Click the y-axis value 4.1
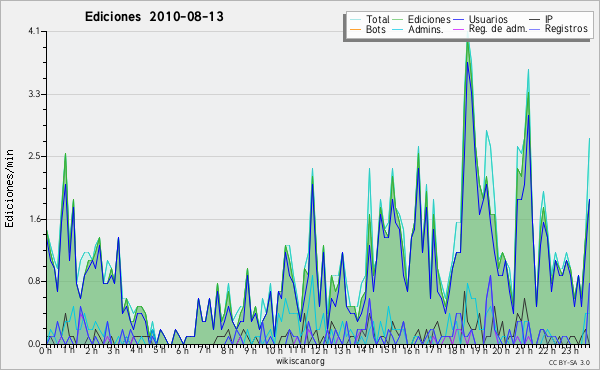 34,31
